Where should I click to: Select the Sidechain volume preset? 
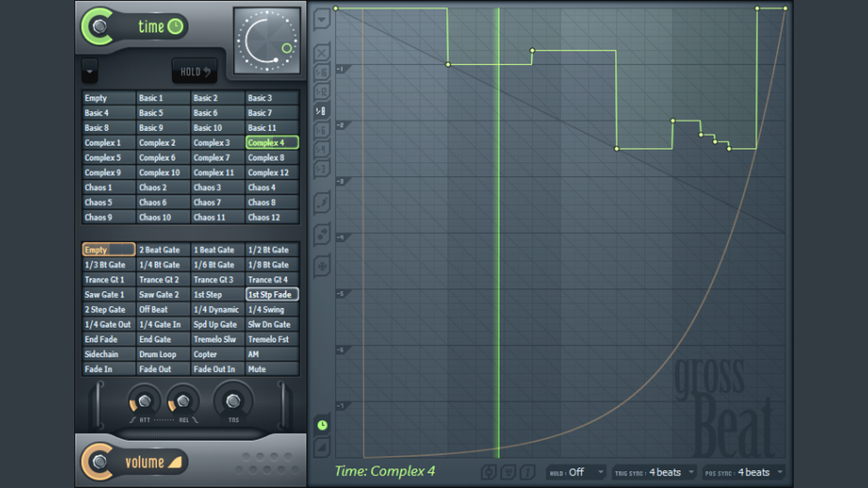pos(108,354)
